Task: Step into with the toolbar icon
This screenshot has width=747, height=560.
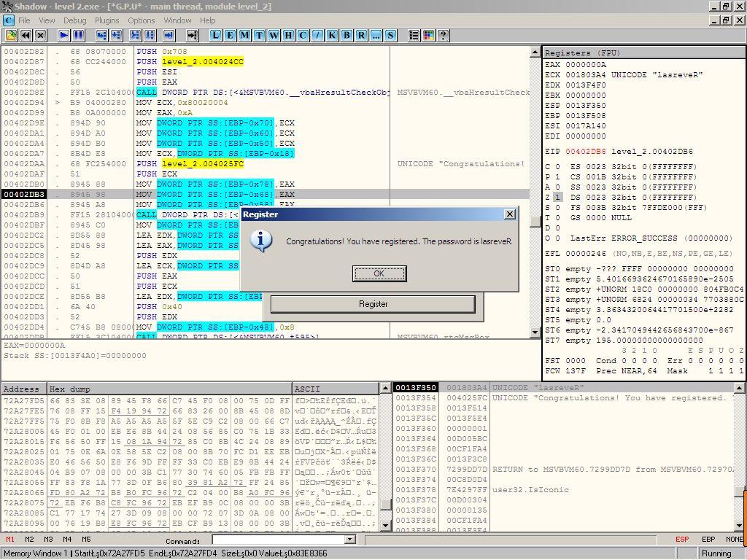Action: click(x=101, y=35)
